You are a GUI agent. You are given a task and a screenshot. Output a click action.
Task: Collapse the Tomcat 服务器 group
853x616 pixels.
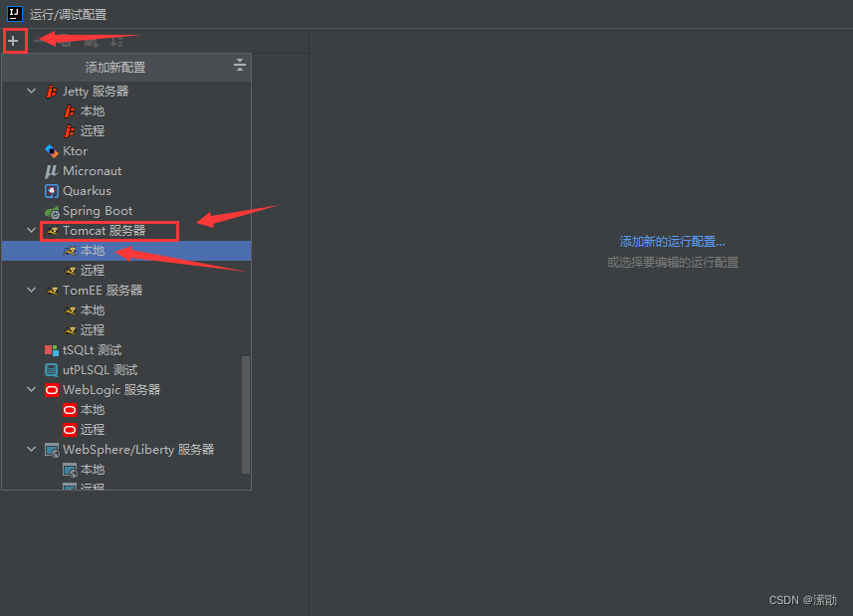pos(32,231)
